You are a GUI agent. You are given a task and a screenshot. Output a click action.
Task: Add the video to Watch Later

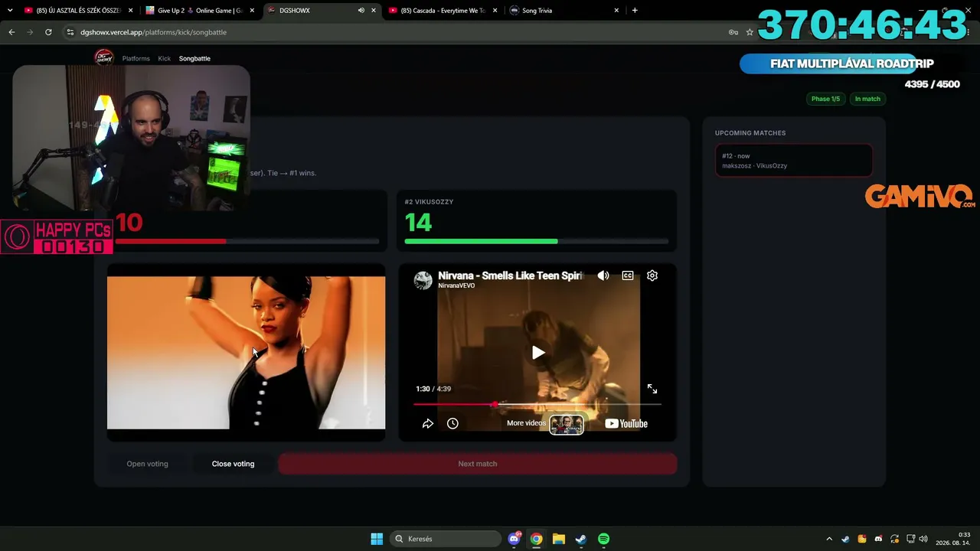[452, 423]
